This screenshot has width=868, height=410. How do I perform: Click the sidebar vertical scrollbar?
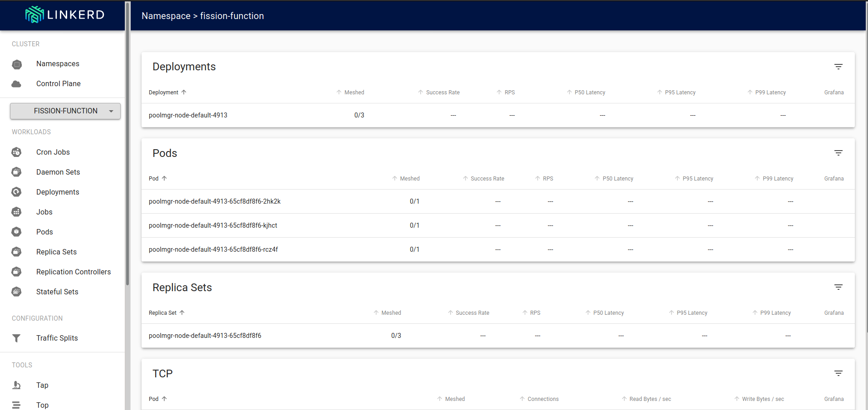[x=128, y=145]
